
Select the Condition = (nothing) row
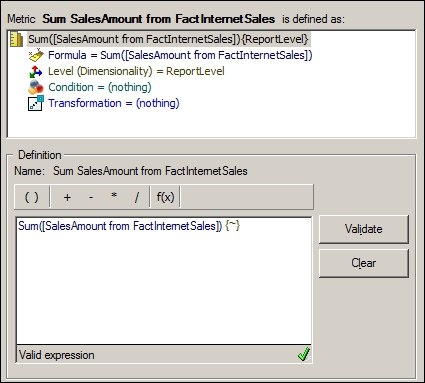point(100,87)
